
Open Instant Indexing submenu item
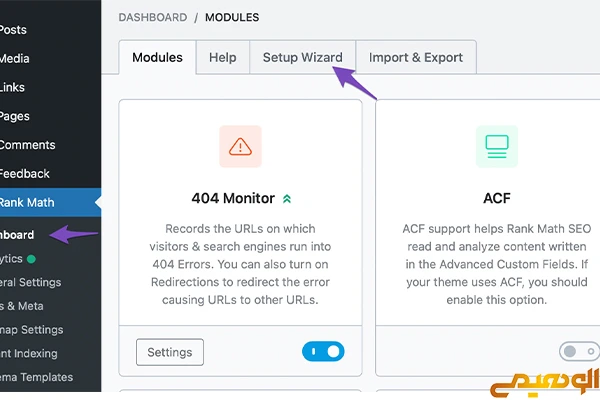[x=29, y=354]
